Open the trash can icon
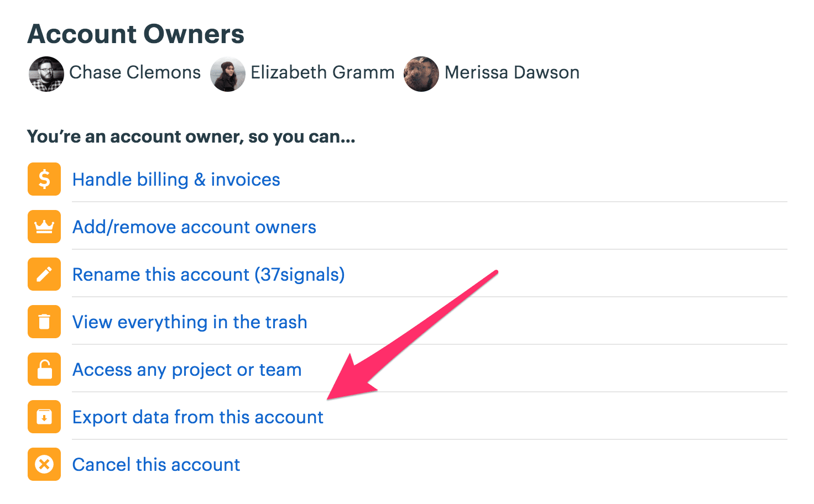 (x=44, y=322)
